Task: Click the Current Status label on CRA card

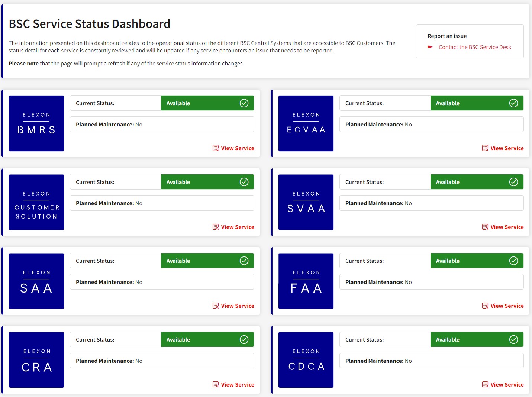Action: pyautogui.click(x=95, y=339)
